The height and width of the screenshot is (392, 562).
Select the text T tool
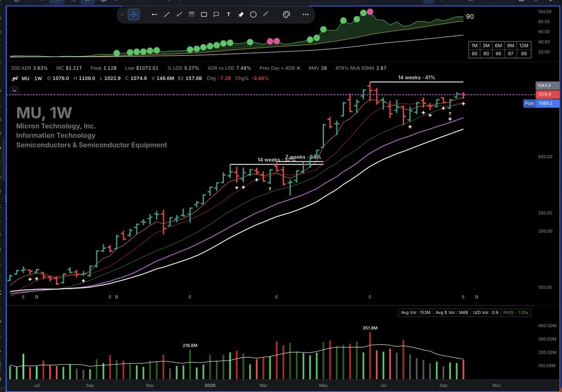point(229,15)
